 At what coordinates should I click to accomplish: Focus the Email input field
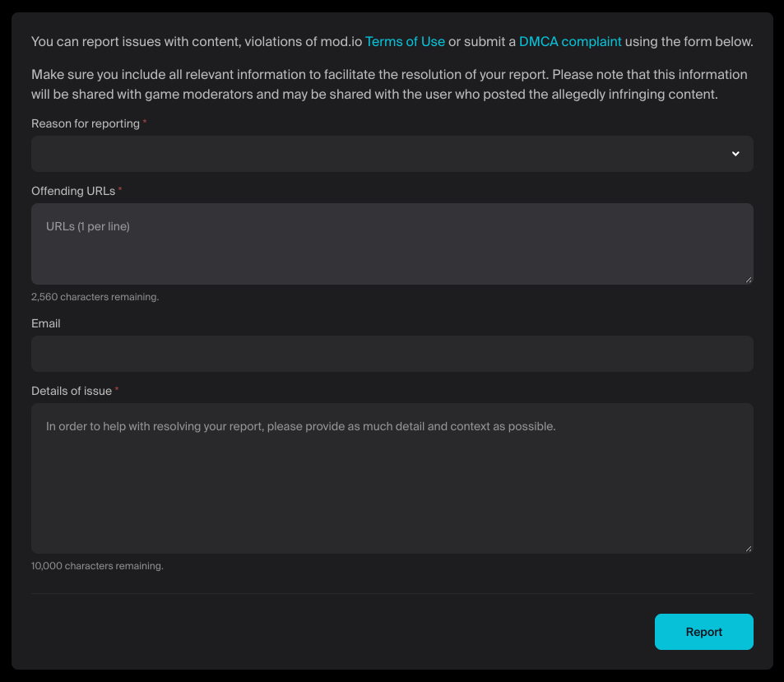392,353
